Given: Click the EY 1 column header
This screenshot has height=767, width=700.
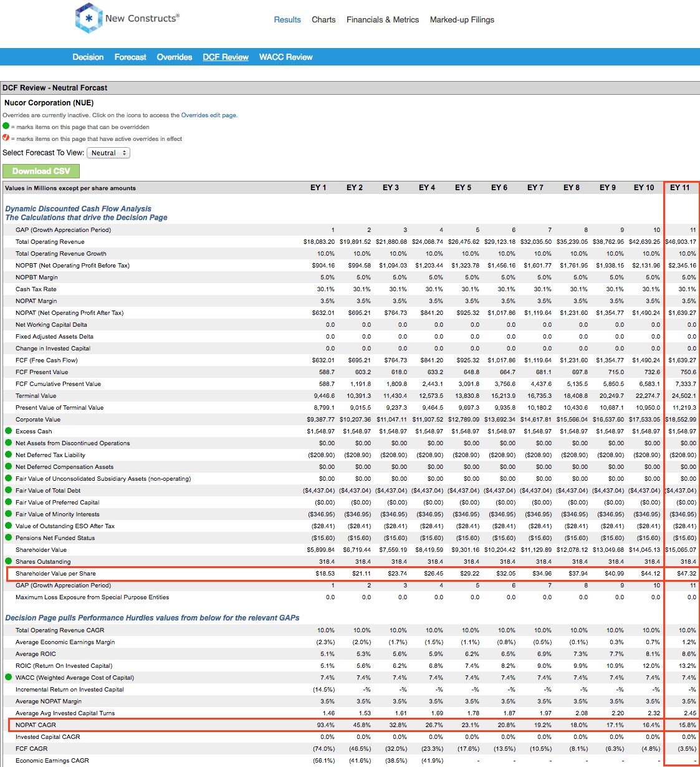Looking at the screenshot, I should [319, 188].
